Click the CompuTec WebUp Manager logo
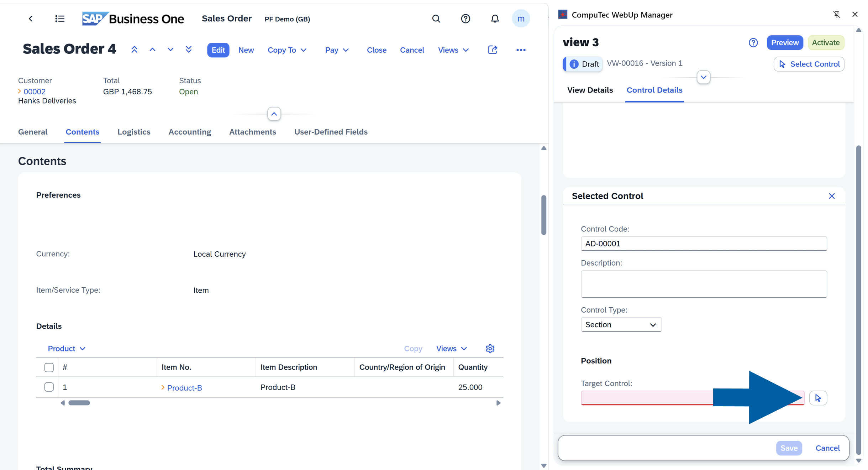Screen dimensions: 868x470 click(563, 15)
